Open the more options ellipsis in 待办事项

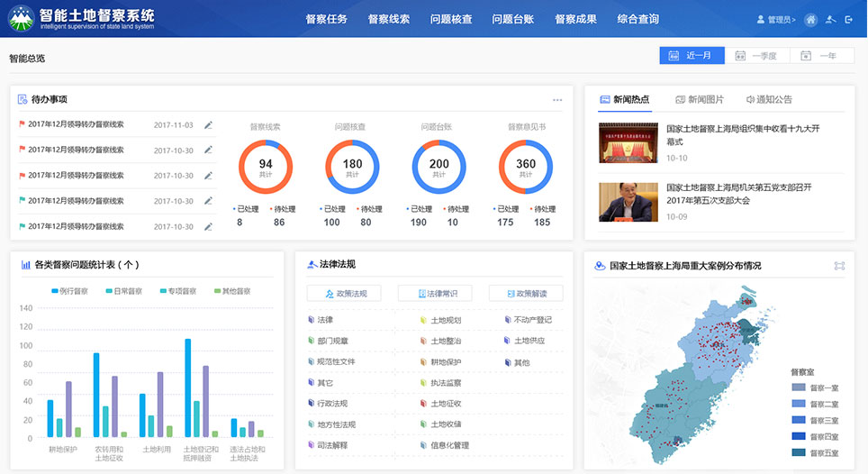[x=557, y=100]
